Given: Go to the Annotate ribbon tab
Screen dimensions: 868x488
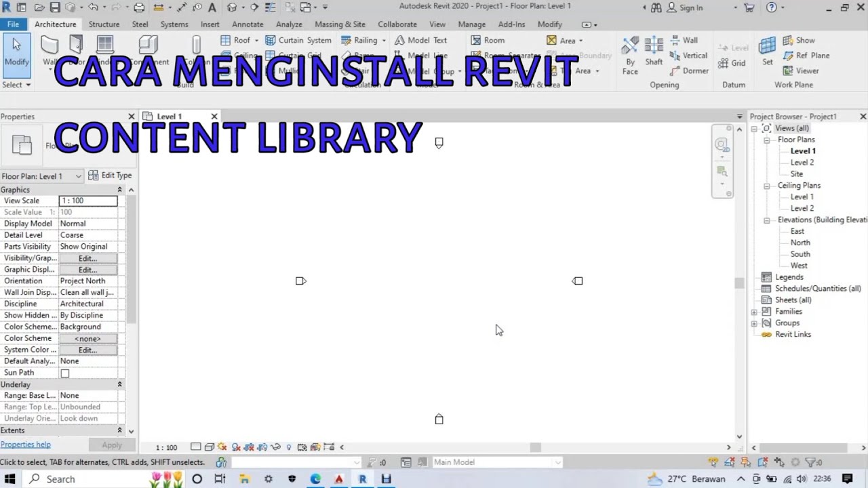Looking at the screenshot, I should pyautogui.click(x=248, y=24).
